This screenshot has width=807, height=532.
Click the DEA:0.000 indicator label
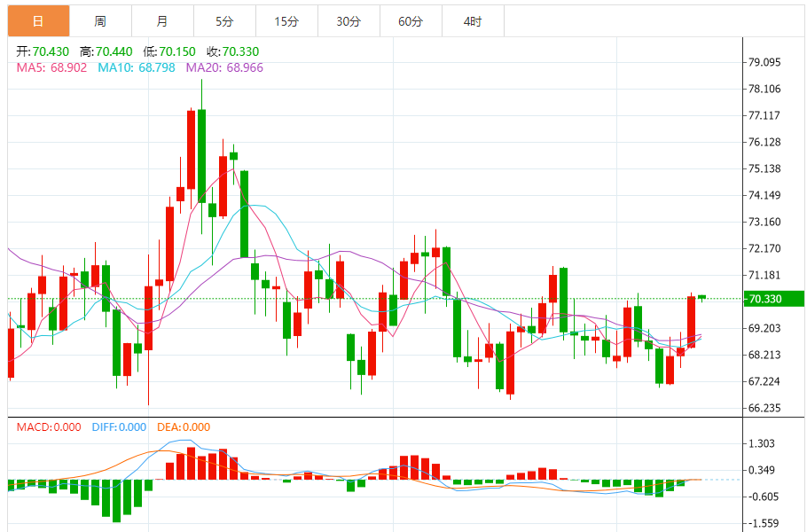point(184,427)
